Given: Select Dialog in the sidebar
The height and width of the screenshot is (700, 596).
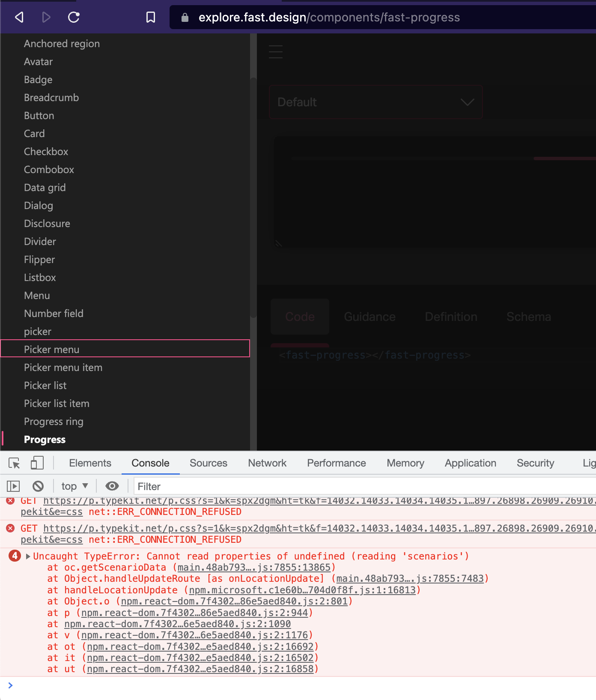Looking at the screenshot, I should coord(39,206).
